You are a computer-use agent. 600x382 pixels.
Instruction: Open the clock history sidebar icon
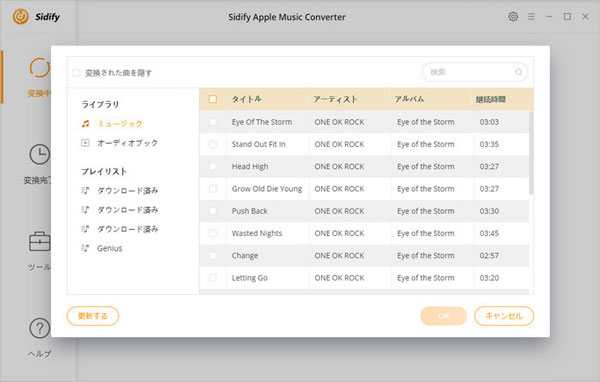point(39,154)
